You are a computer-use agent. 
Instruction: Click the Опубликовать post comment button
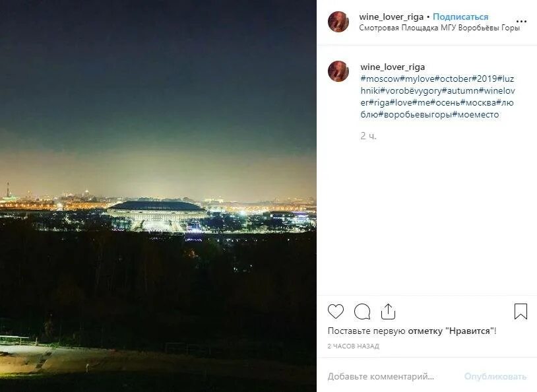pos(495,377)
